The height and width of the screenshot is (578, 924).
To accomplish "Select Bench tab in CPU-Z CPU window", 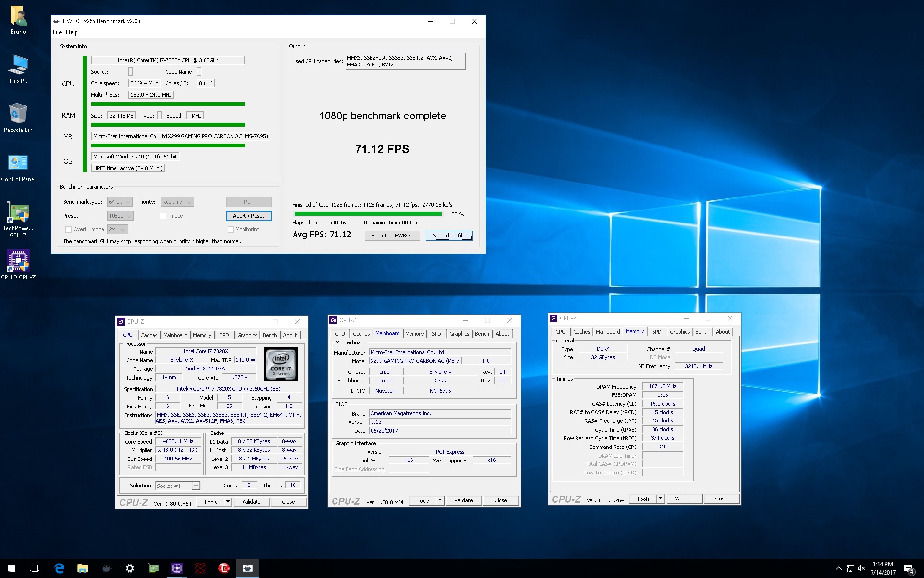I will click(x=270, y=335).
